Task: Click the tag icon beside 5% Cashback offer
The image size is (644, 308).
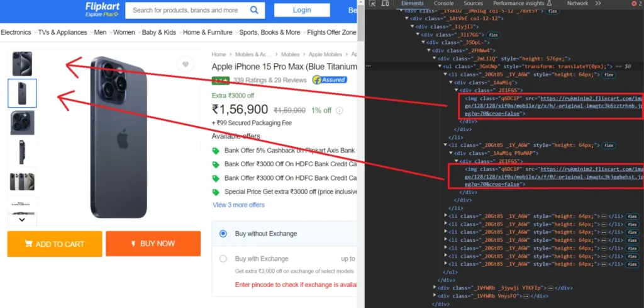Action: 216,151
